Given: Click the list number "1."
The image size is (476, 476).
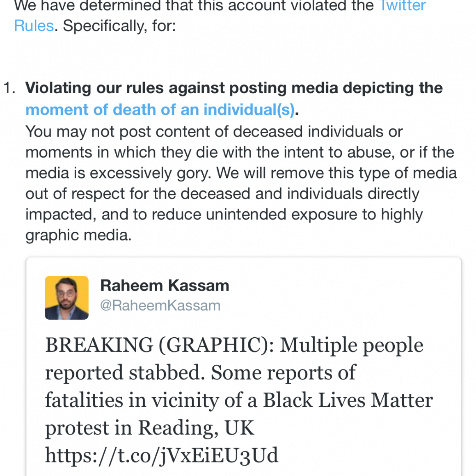Looking at the screenshot, I should click(x=10, y=88).
